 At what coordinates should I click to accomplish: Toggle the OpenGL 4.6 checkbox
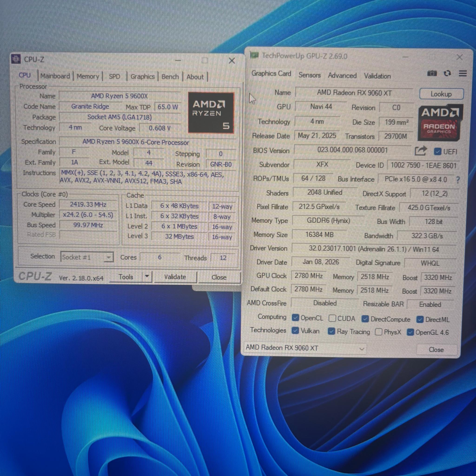click(410, 332)
